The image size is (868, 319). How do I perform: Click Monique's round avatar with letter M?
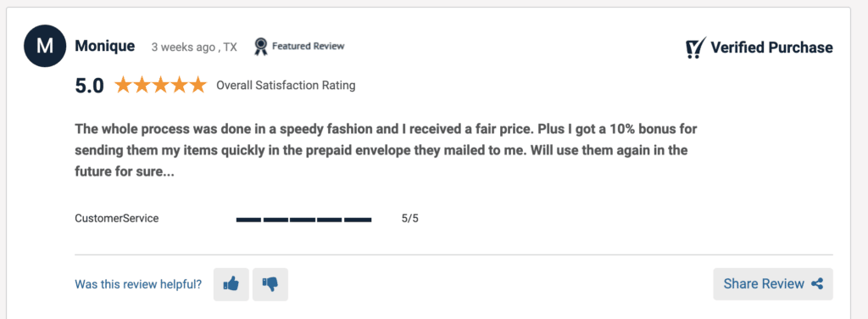tap(45, 47)
